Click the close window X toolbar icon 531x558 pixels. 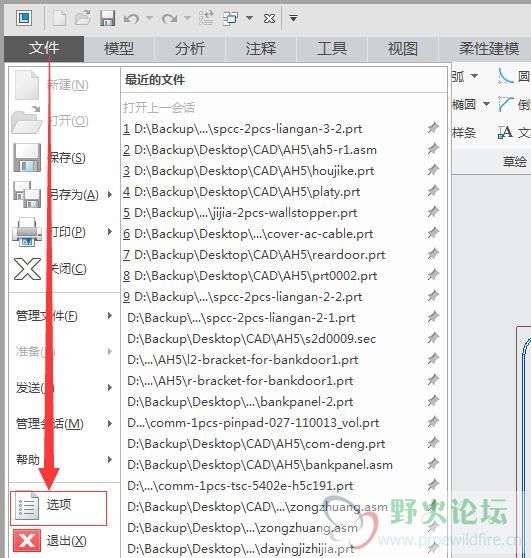tap(269, 18)
